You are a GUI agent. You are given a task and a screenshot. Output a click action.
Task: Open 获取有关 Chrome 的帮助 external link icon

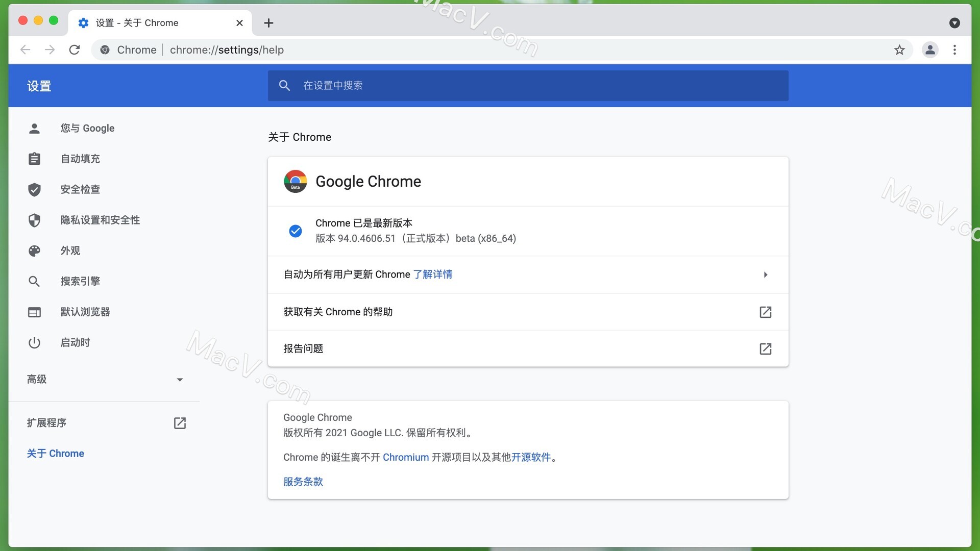click(766, 312)
